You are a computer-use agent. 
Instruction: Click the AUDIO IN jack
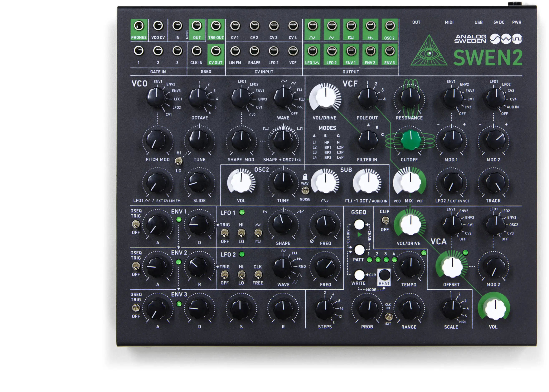[x=178, y=26]
